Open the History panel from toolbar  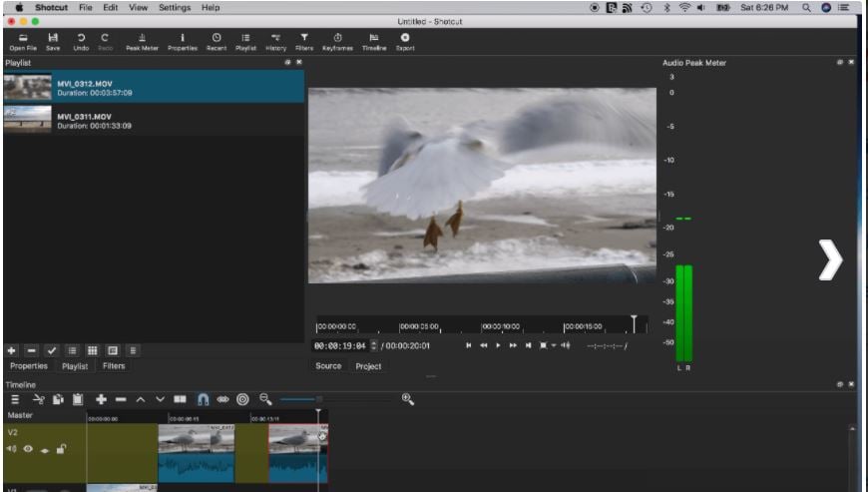(x=275, y=40)
